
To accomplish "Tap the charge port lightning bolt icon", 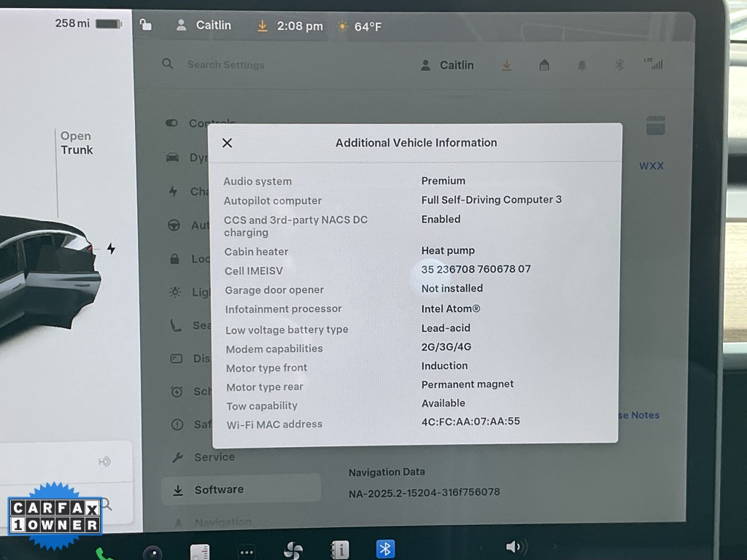I will pos(111,249).
